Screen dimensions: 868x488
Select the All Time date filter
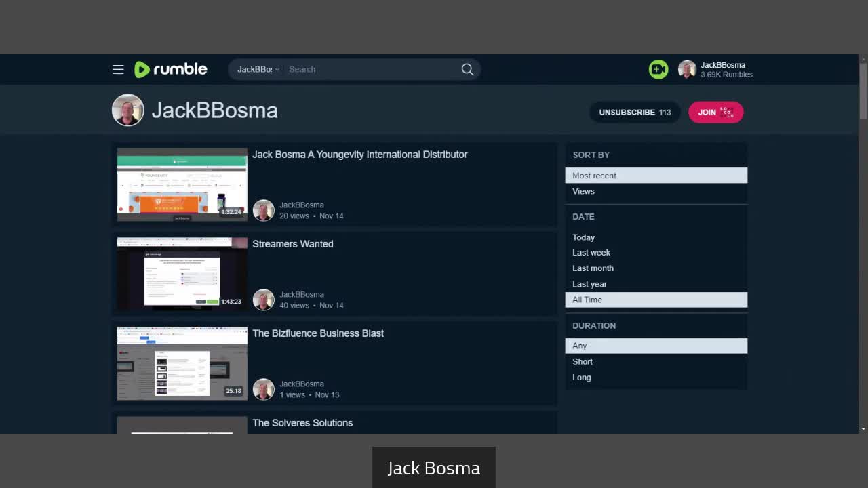coord(656,300)
